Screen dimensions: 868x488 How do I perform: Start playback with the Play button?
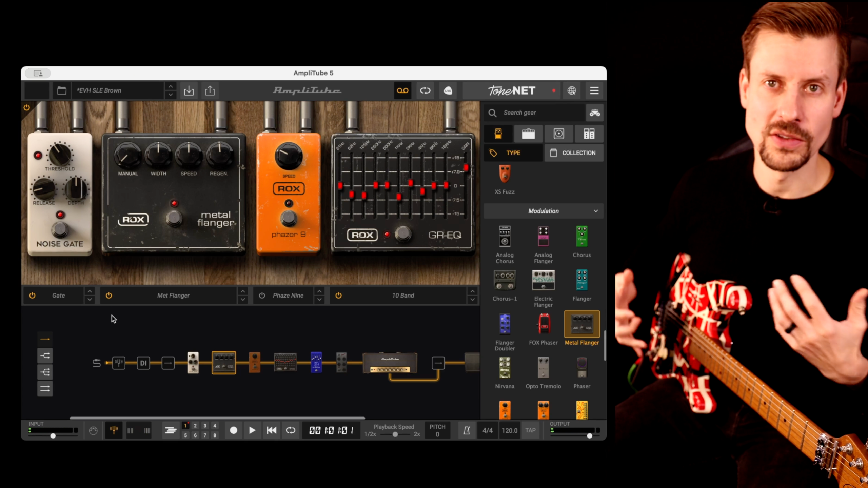point(252,430)
